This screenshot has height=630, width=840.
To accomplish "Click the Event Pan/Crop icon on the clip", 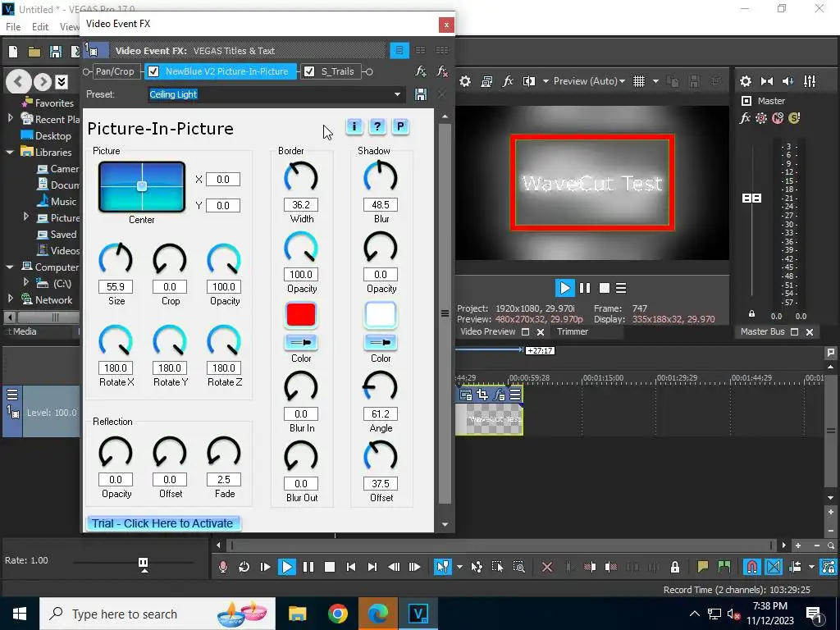I will coord(482,395).
